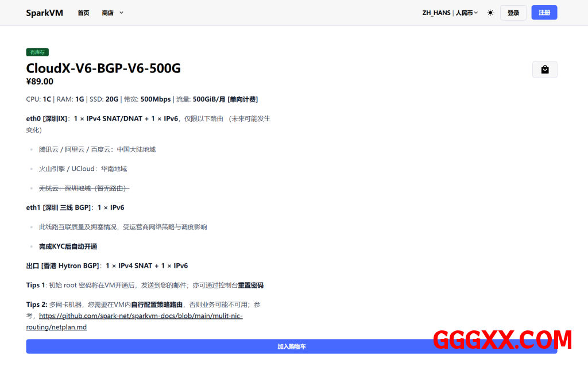This screenshot has height=366, width=588.
Task: Click the green 有库存 stock badge
Action: [x=37, y=52]
